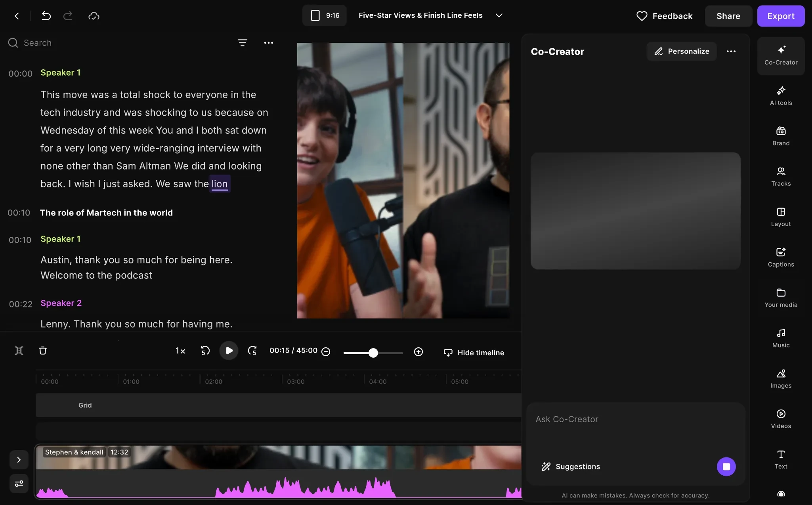Open the Tracks panel
Viewport: 812px width, 505px height.
(781, 177)
